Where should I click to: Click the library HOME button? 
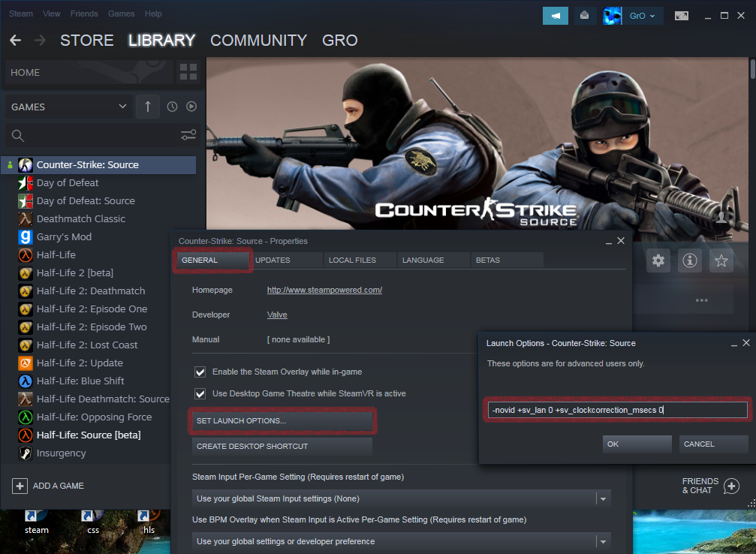[89, 72]
